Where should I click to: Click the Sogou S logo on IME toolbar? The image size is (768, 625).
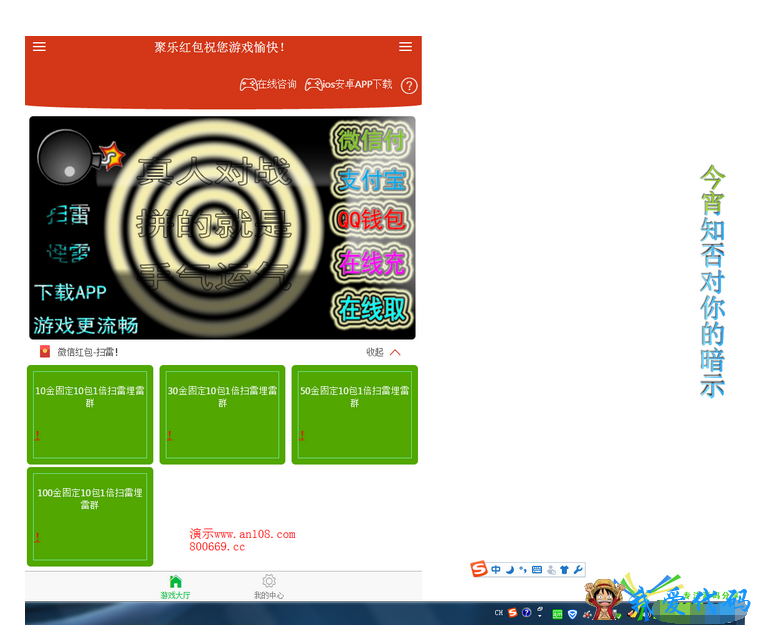[x=479, y=569]
